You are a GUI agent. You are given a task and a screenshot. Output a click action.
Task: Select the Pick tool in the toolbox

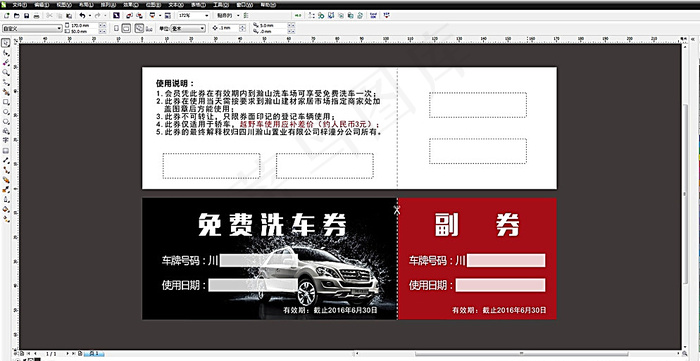pos(6,43)
